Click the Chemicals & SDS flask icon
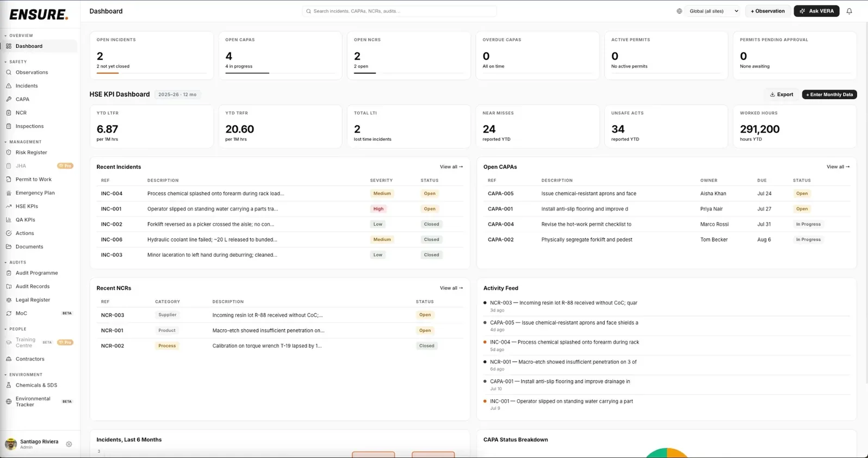This screenshot has height=458, width=868. [x=9, y=385]
